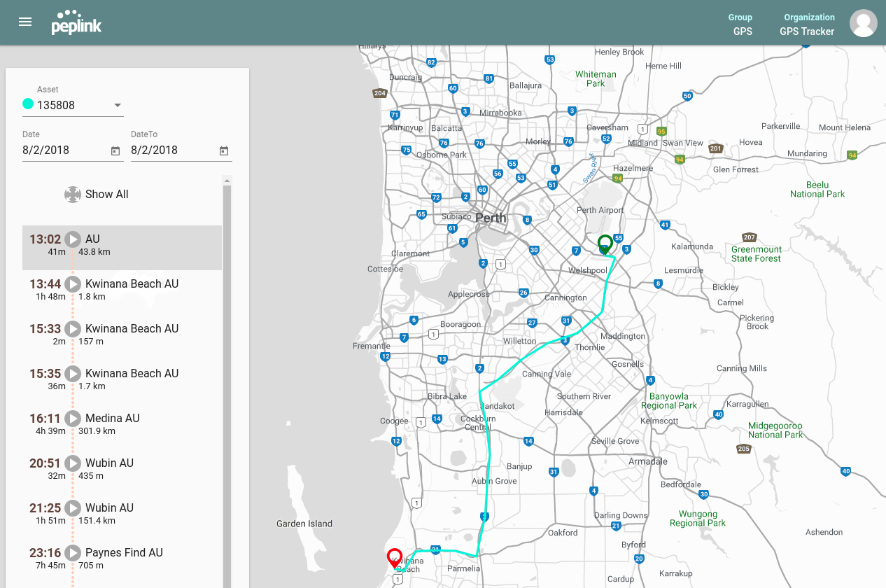The width and height of the screenshot is (886, 588).
Task: Open the calendar picker for the Date field
Action: tap(115, 150)
